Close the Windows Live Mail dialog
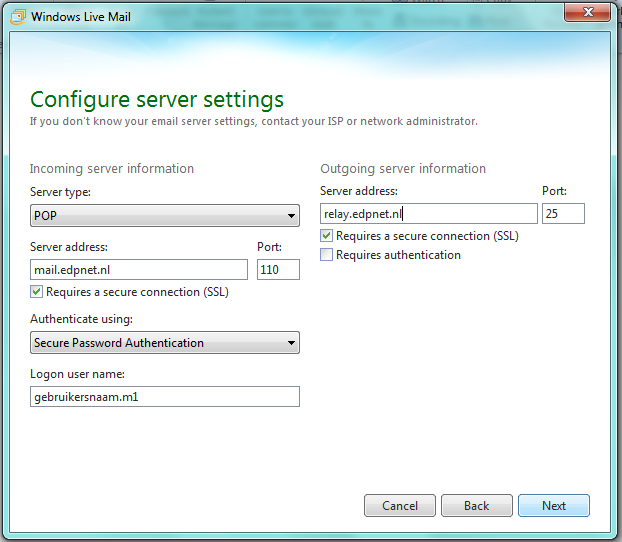This screenshot has width=622, height=542. [587, 13]
